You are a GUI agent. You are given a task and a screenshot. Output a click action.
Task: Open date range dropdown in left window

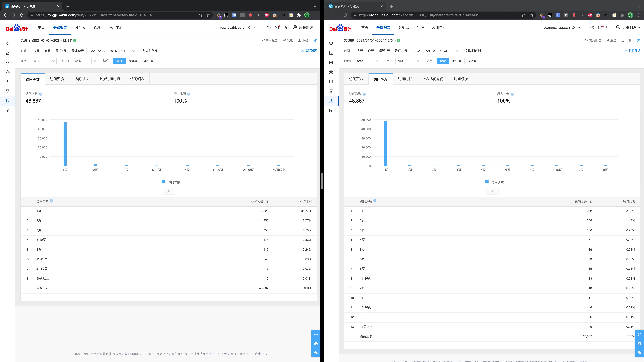(x=133, y=51)
